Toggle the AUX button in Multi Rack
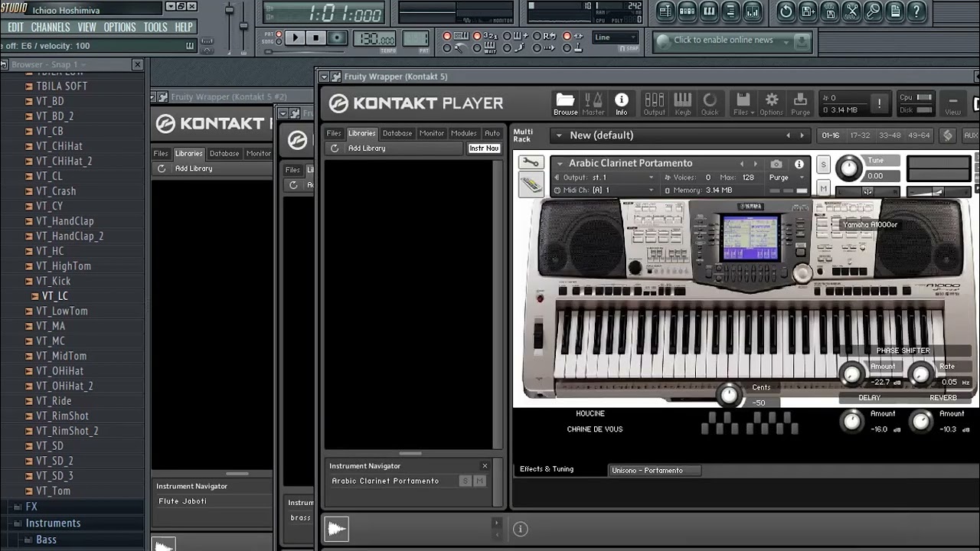The width and height of the screenshot is (980, 551). [971, 135]
